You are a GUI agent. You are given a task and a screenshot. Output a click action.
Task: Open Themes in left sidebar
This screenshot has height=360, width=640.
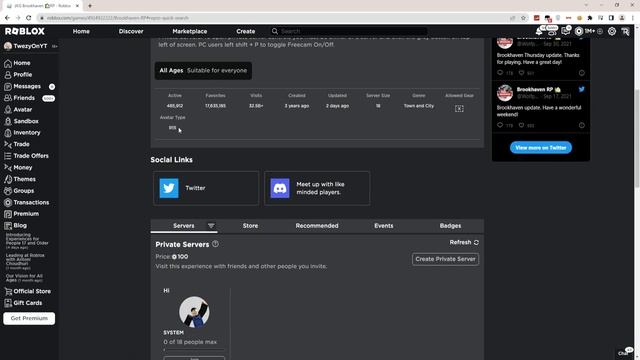point(20,179)
